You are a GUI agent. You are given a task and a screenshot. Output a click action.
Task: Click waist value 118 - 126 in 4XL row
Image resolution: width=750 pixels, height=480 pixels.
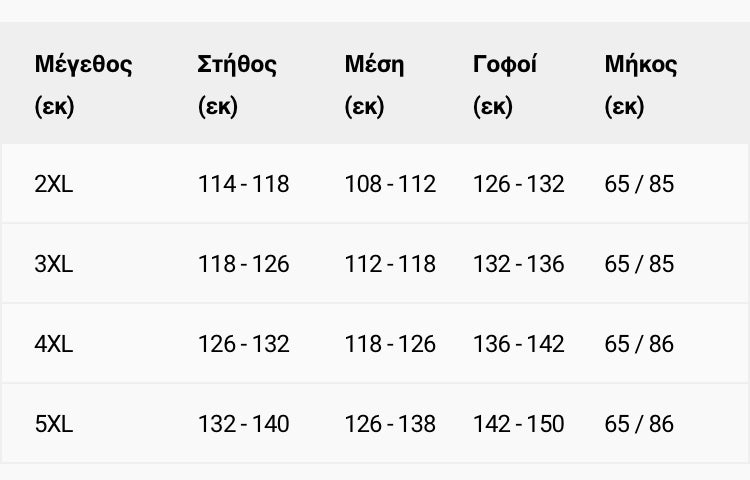pos(390,344)
